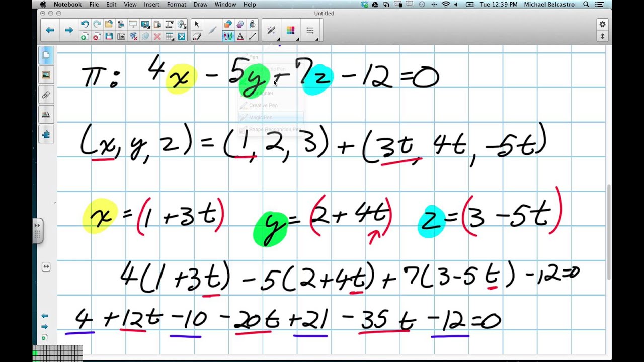Select the straight Line tool
Image resolution: width=644 pixels, height=362 pixels.
pyautogui.click(x=252, y=36)
